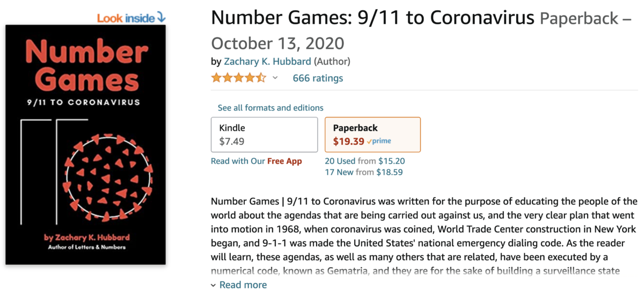Click the Look inside label
644x293 pixels.
[126, 18]
